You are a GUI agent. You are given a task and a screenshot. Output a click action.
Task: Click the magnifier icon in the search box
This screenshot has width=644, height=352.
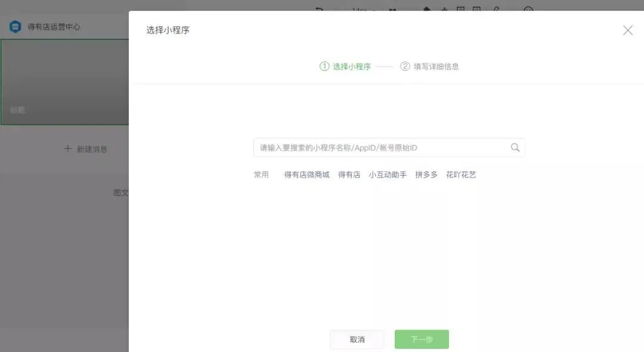click(x=515, y=147)
